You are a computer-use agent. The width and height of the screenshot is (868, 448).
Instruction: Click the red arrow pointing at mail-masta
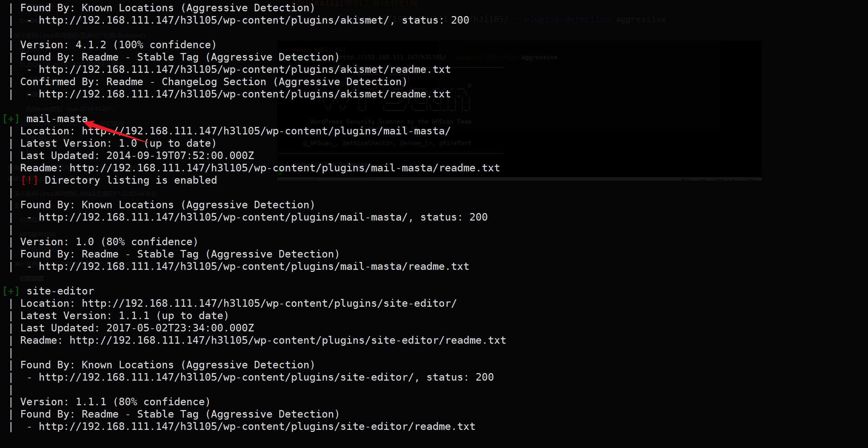tap(113, 132)
